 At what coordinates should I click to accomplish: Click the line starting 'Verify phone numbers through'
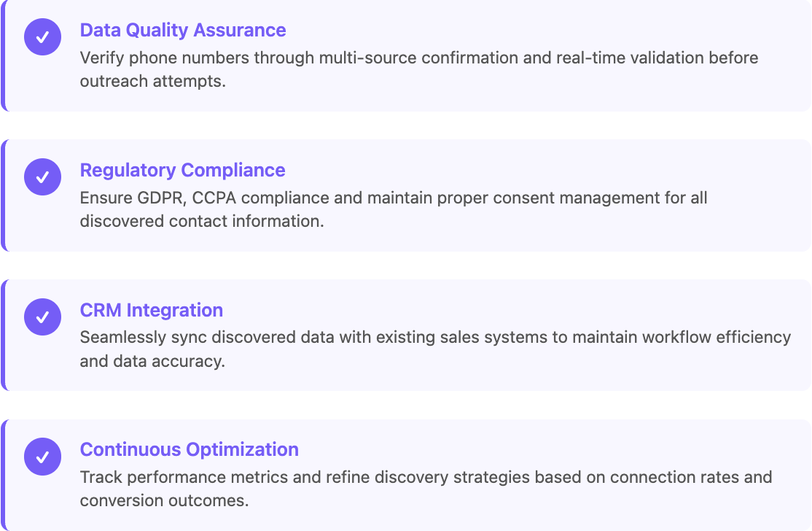coord(419,58)
